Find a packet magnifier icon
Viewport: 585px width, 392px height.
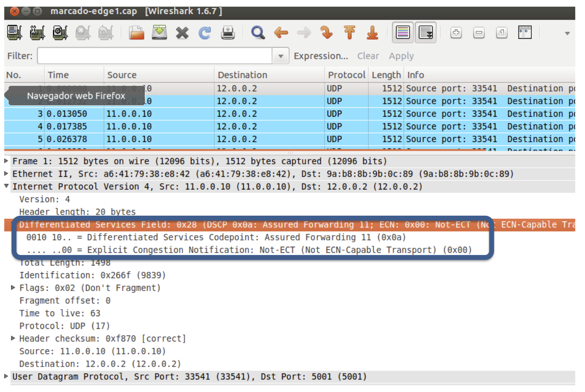coord(258,33)
